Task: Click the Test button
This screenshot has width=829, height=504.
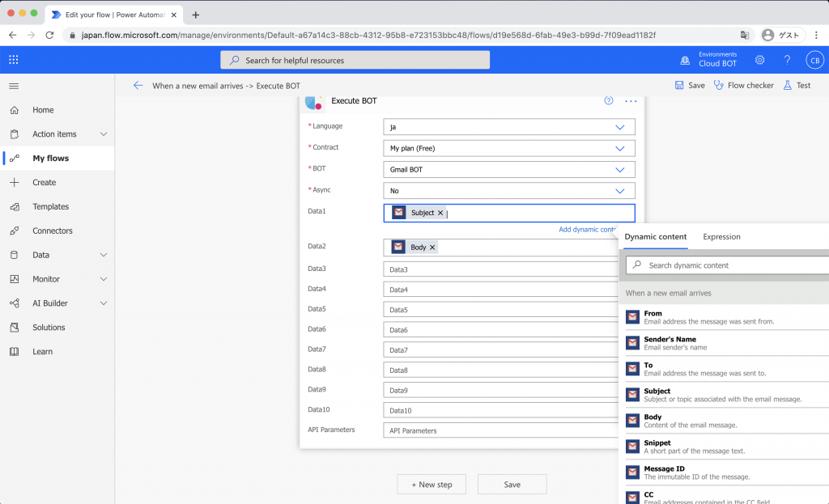Action: [797, 86]
